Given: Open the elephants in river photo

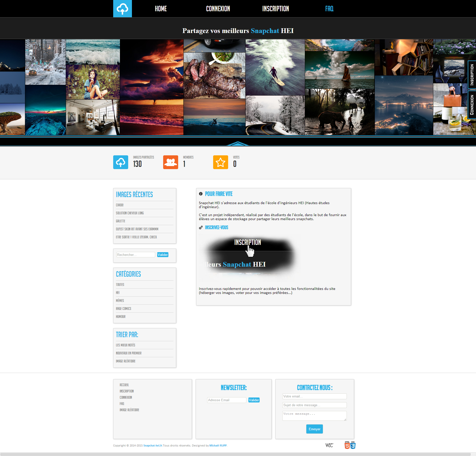Looking at the screenshot, I should click(x=340, y=112).
